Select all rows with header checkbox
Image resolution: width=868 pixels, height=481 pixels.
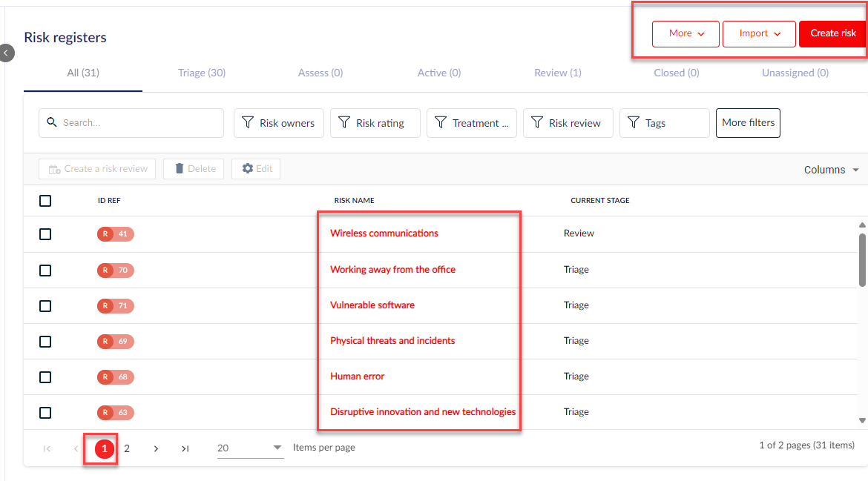[x=45, y=201]
